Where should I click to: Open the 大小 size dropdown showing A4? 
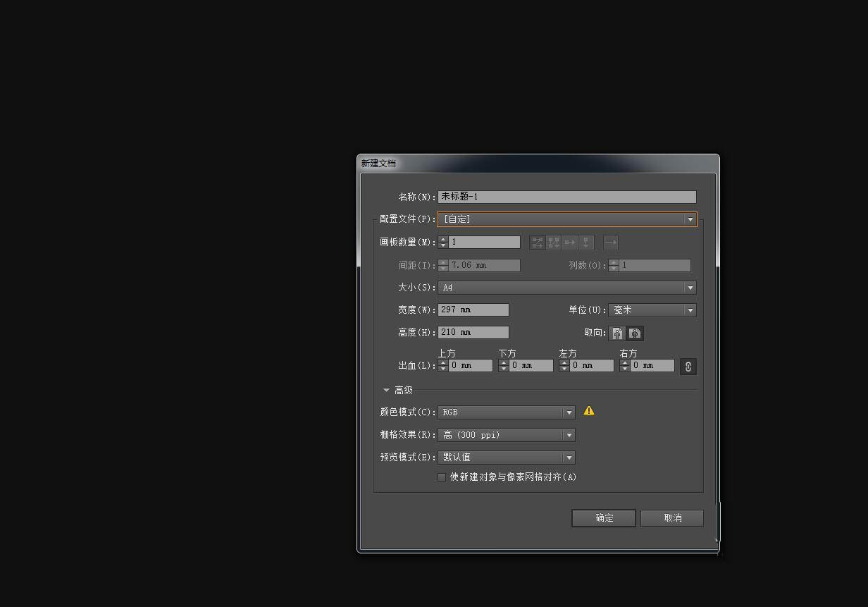(567, 288)
